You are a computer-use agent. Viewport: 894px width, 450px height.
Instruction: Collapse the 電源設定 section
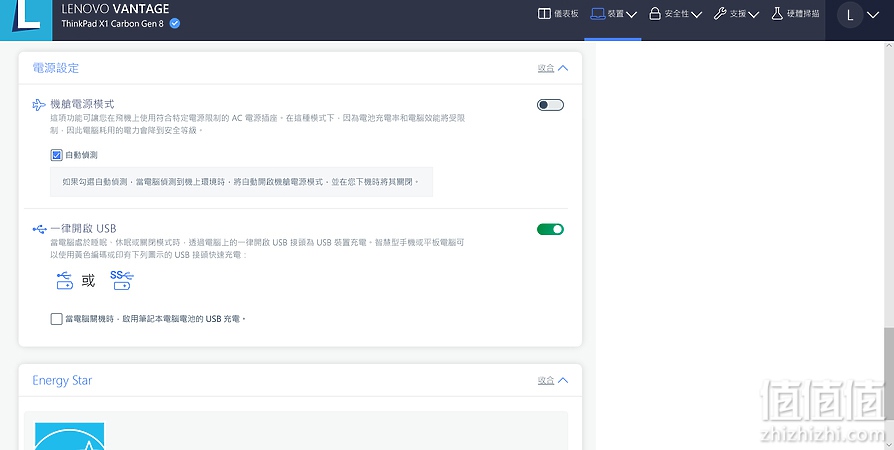[552, 68]
